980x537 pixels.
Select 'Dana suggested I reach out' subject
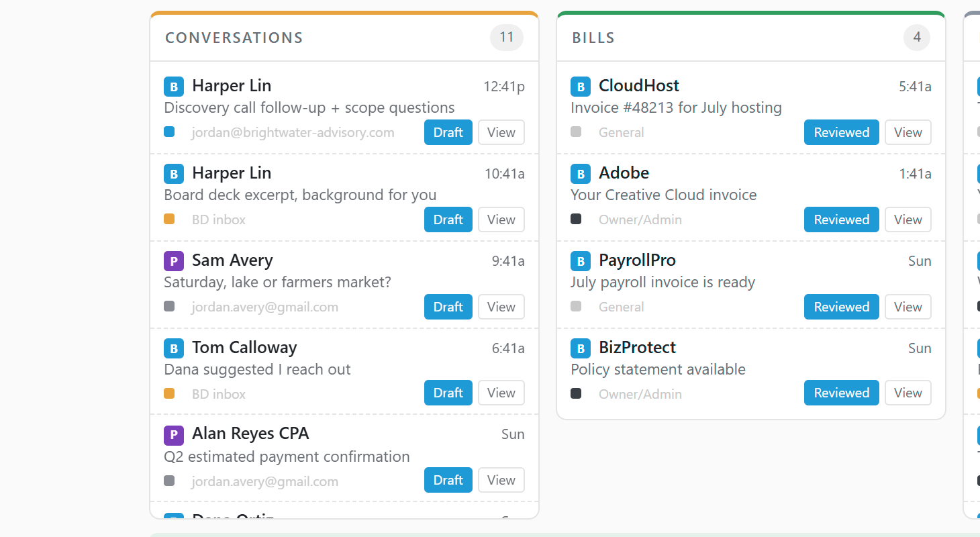257,369
